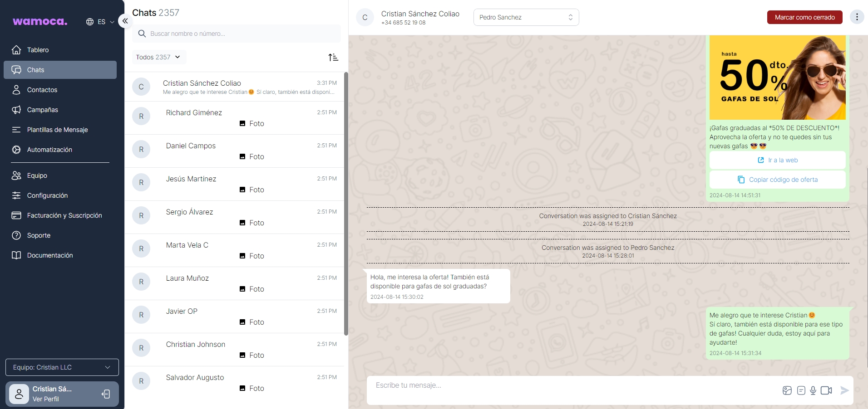Screen dimensions: 868x409
Task: Click the message template icon in composer
Action: coord(801,390)
